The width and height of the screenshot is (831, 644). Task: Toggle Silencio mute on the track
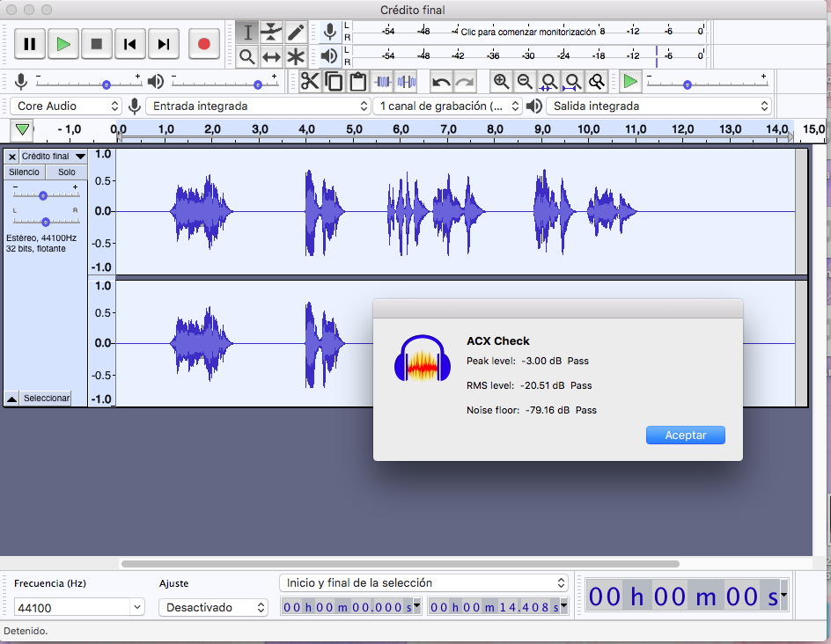(x=25, y=172)
